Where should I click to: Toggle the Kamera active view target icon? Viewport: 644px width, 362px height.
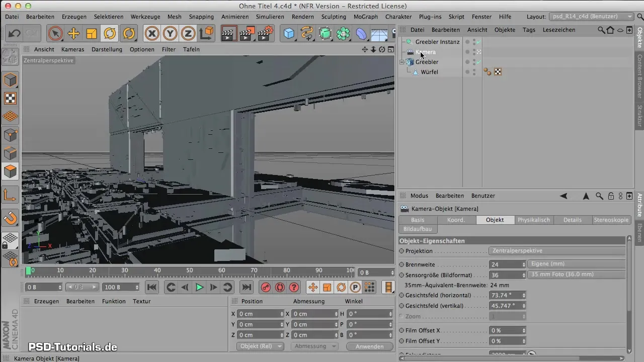[479, 52]
